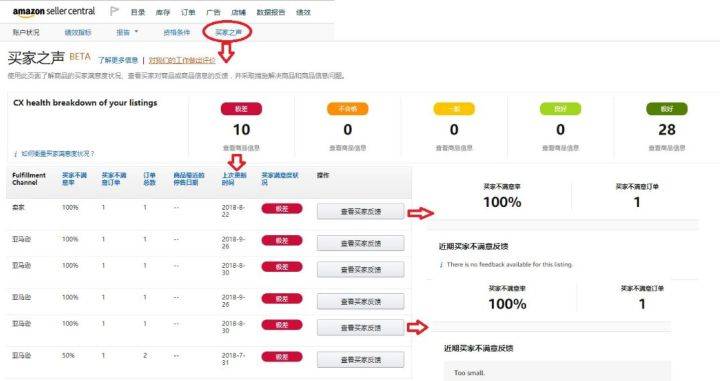Select the count 28 under 极好
Screen dimensions: 720x381
click(x=667, y=130)
